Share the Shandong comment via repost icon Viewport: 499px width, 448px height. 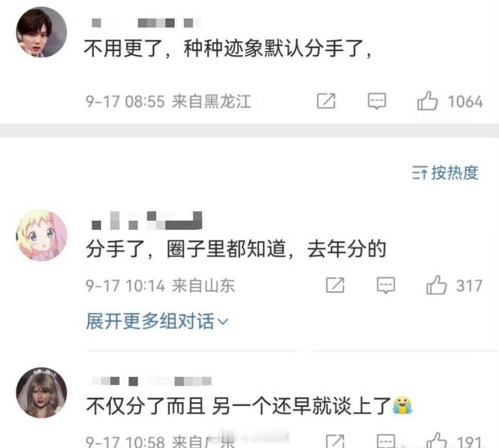pos(335,285)
